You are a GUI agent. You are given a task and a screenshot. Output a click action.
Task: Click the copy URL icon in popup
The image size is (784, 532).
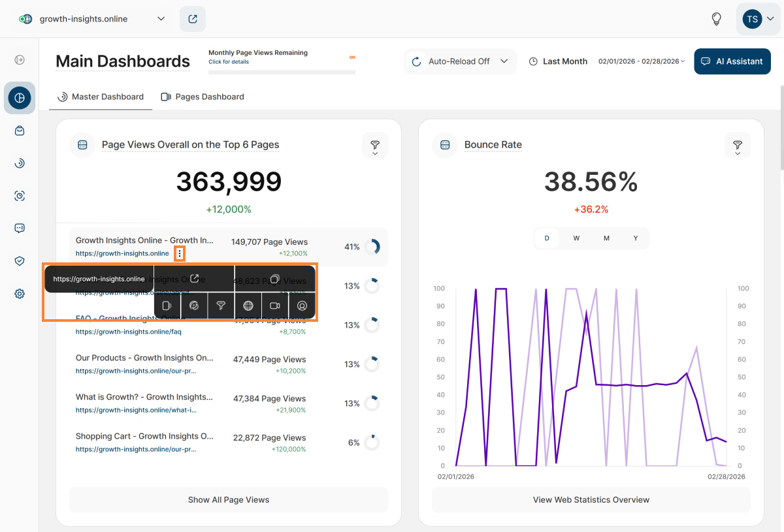pos(275,279)
